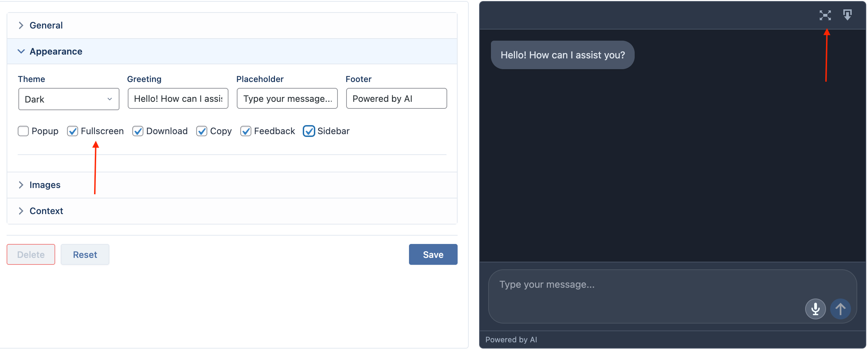Click the fullscreen expand icon in chat header
This screenshot has height=351, width=868.
[825, 15]
